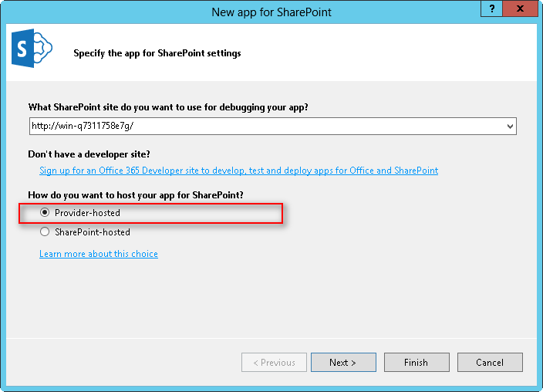Click the SharePoint site URL text field

pos(266,126)
